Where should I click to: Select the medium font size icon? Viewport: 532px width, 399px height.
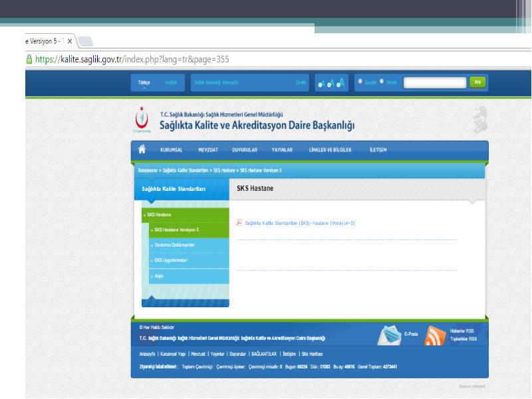tap(331, 83)
